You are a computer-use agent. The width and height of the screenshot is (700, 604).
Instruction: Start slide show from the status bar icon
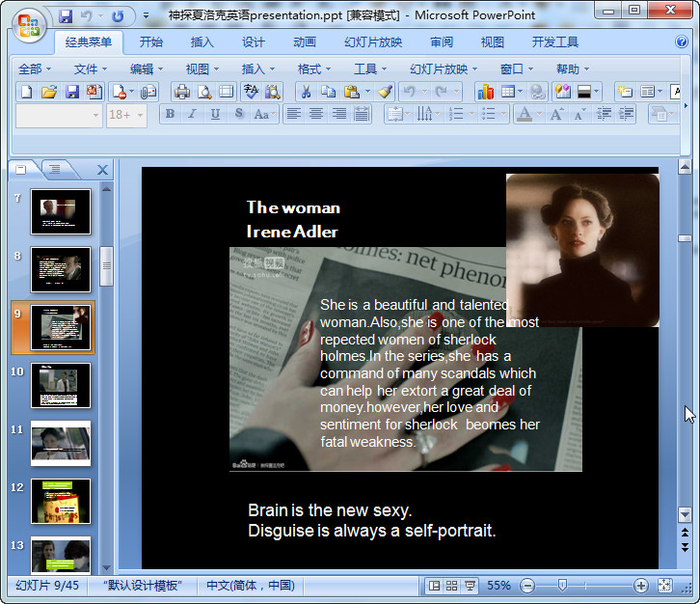pyautogui.click(x=470, y=586)
